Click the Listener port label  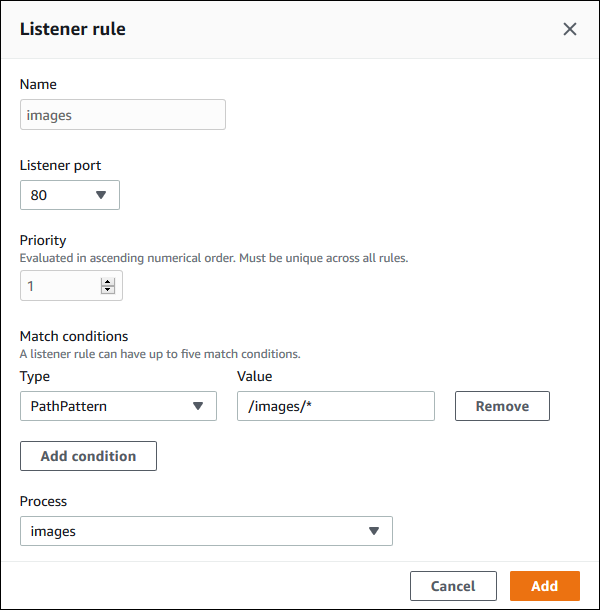click(60, 164)
